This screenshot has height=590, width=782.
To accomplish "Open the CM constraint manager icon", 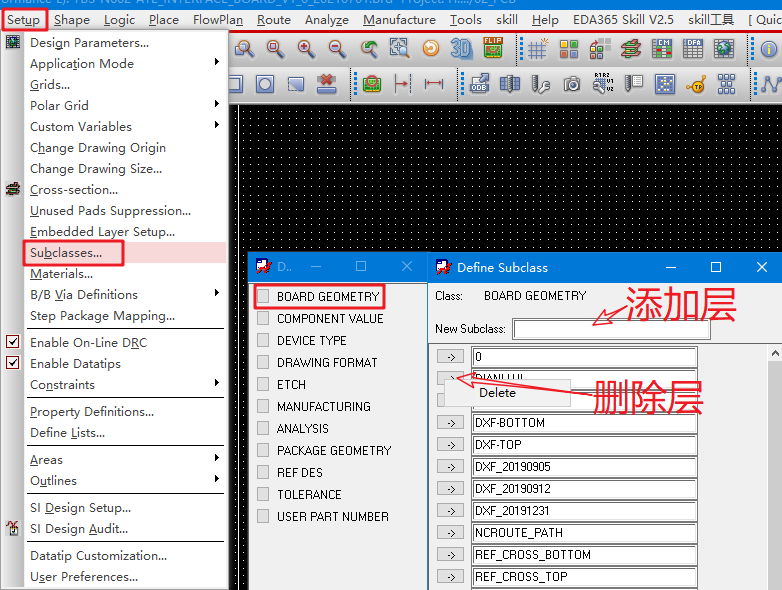I will coord(662,48).
